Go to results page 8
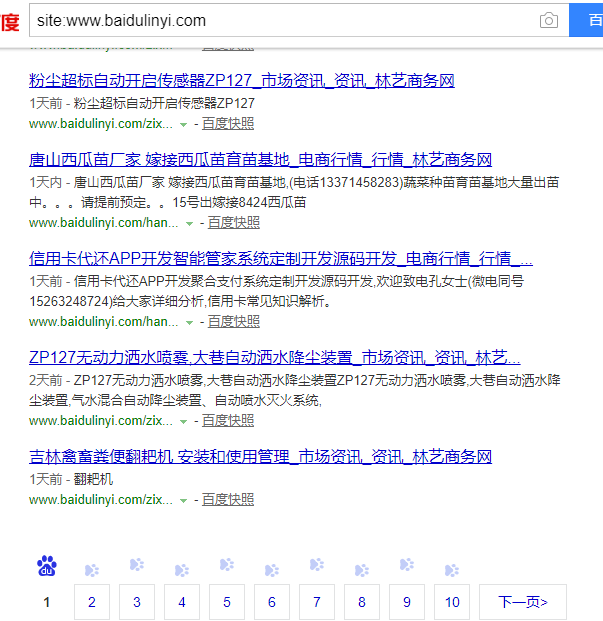The height and width of the screenshot is (621, 603). click(x=362, y=602)
